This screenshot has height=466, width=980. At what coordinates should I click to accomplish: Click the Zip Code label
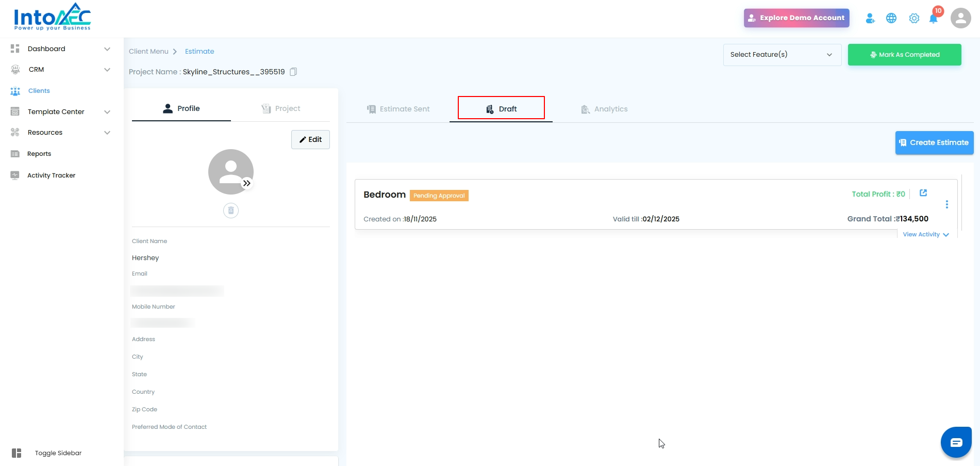144,410
